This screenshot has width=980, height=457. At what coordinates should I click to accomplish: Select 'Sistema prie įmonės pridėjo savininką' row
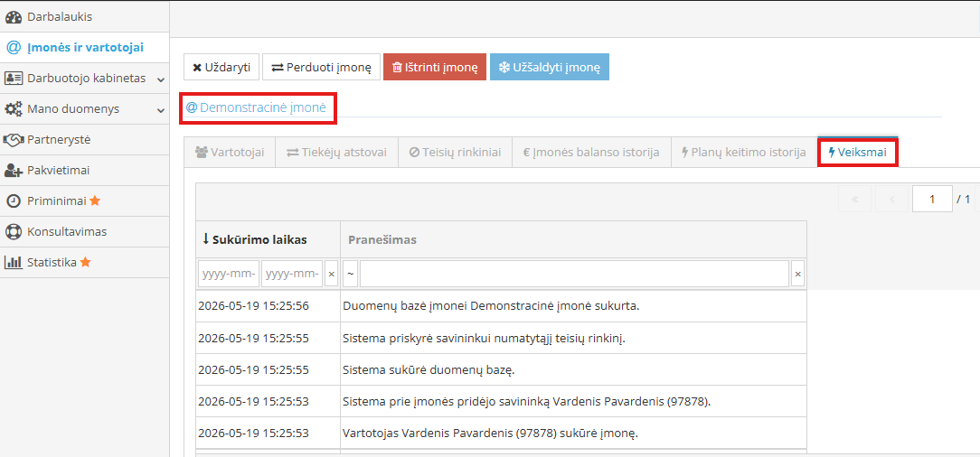501,401
